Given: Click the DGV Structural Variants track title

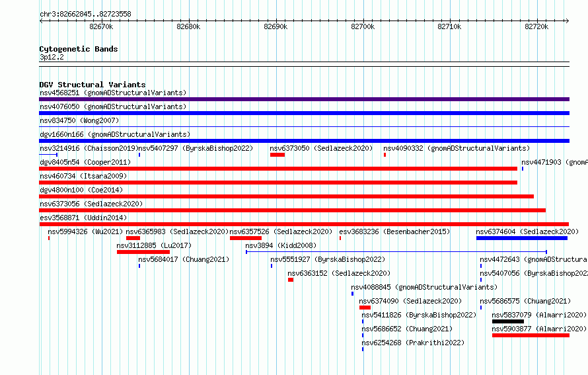Looking at the screenshot, I should (92, 85).
